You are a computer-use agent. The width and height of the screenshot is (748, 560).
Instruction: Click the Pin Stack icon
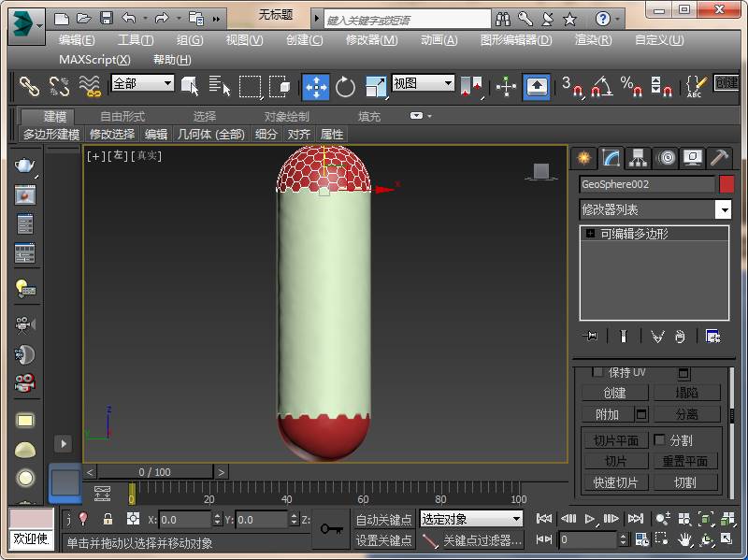tap(591, 337)
